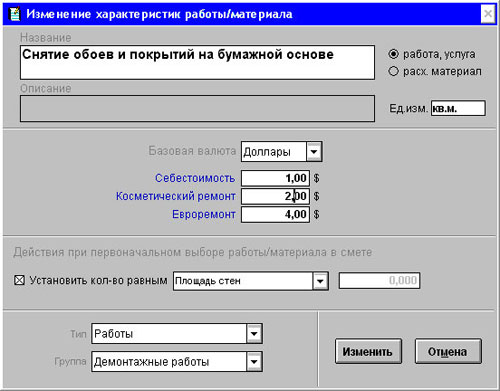
Task: Toggle 'Установить кол-во равным' checkbox
Action: tap(19, 280)
